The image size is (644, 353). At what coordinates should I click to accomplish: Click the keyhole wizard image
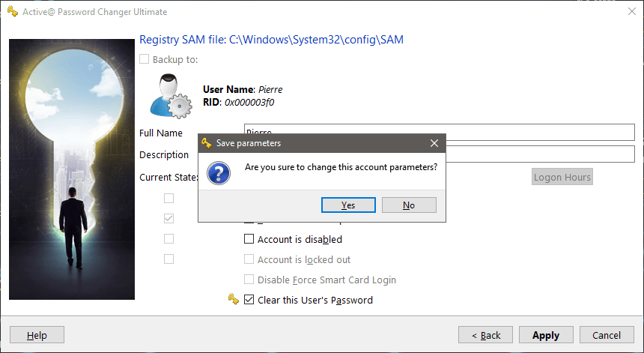pyautogui.click(x=72, y=169)
